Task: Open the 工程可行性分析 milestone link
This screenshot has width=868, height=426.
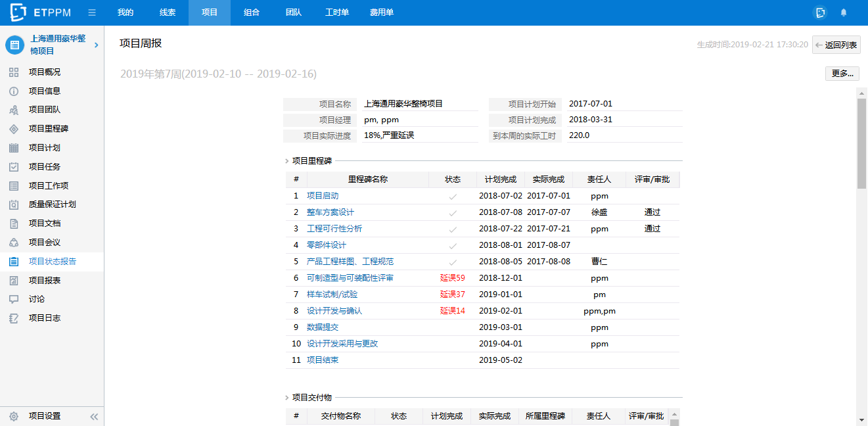Action: click(x=334, y=229)
